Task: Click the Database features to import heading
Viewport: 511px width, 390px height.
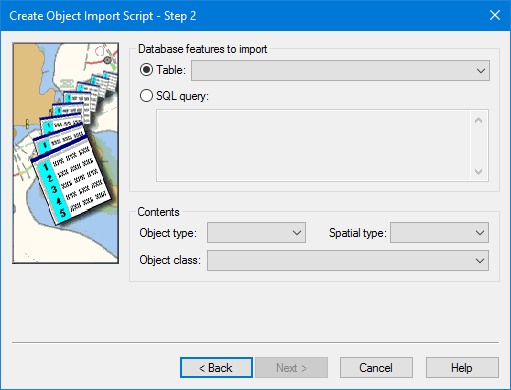Action: (203, 49)
